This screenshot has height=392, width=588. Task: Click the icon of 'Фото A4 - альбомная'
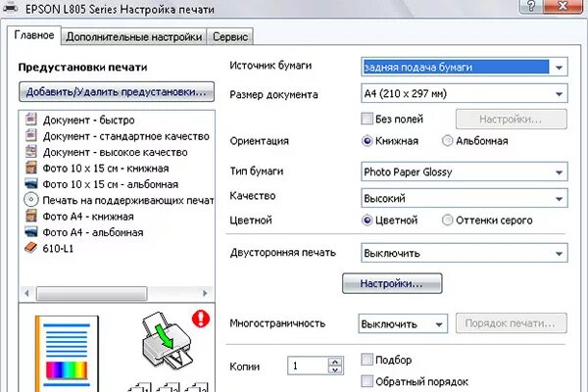[x=31, y=232]
